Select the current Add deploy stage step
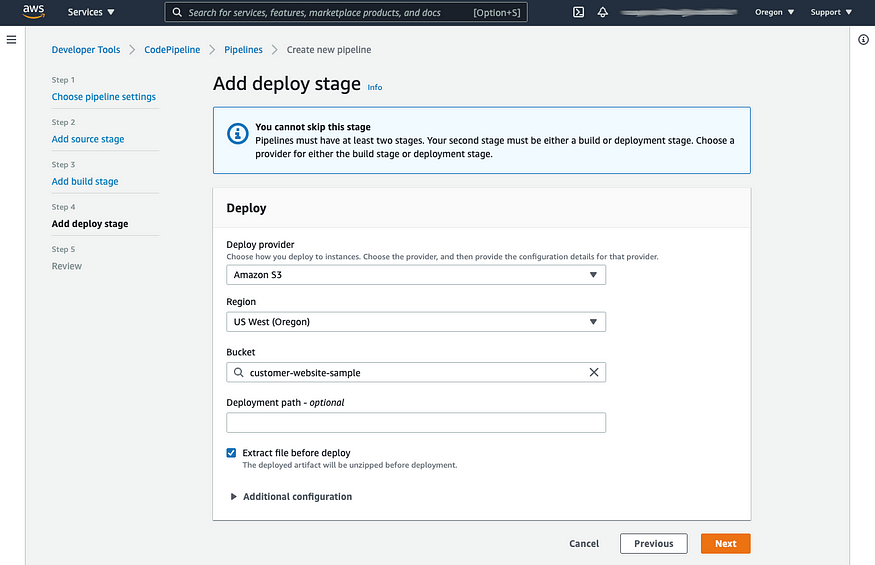 pos(90,224)
